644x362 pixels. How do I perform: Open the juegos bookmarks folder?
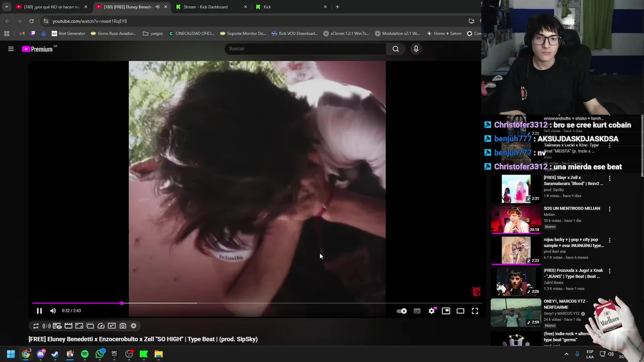pos(153,34)
